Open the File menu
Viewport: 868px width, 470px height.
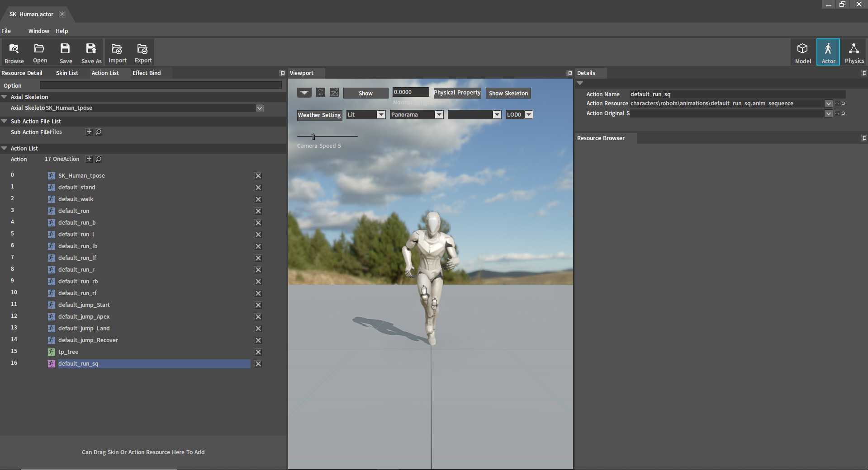pyautogui.click(x=6, y=31)
